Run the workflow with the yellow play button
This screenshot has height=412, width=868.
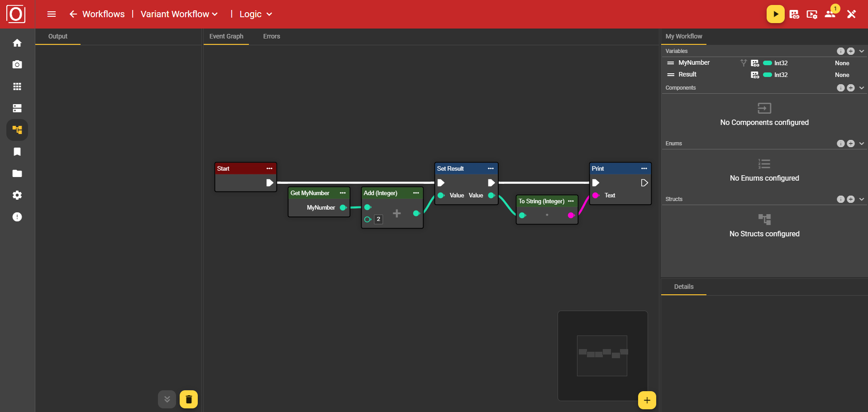click(775, 14)
